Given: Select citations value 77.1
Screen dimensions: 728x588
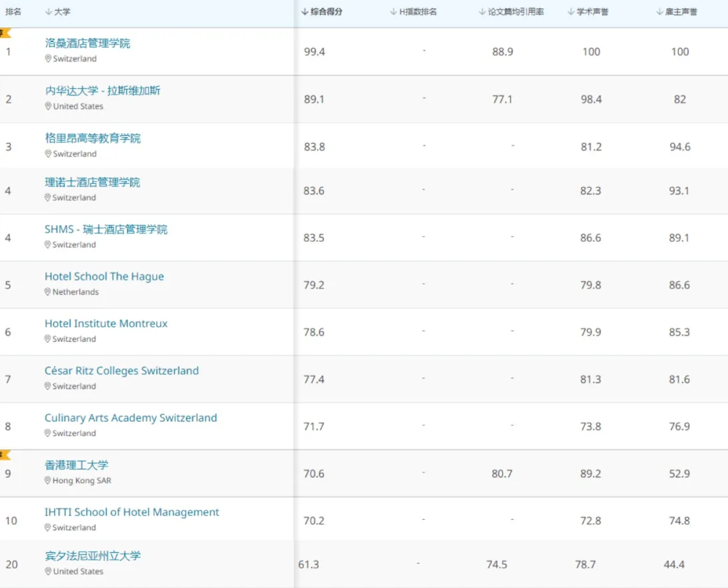Looking at the screenshot, I should (x=502, y=99).
